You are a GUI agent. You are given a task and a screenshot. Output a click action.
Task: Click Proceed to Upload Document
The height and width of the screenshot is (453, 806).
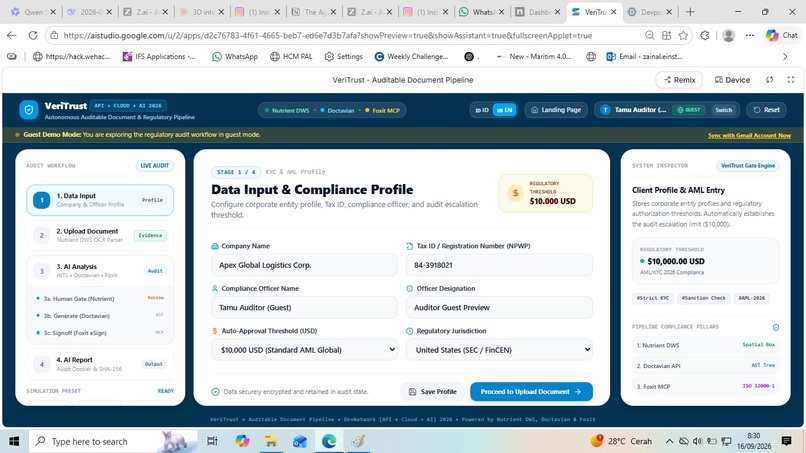(531, 392)
